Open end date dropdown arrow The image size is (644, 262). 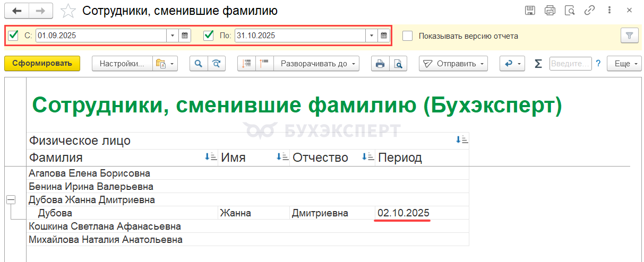tap(372, 36)
